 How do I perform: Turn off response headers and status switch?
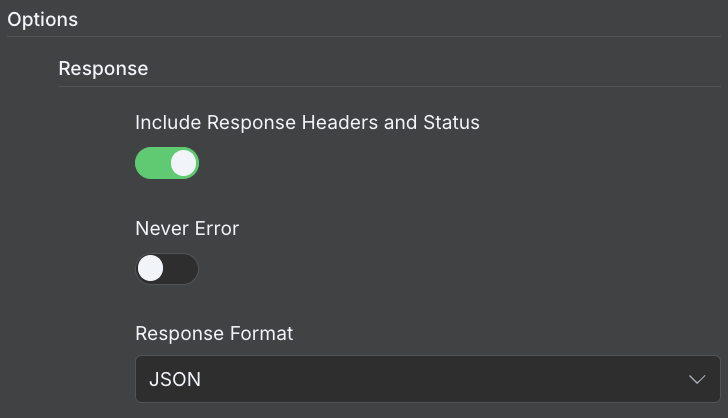(x=167, y=163)
